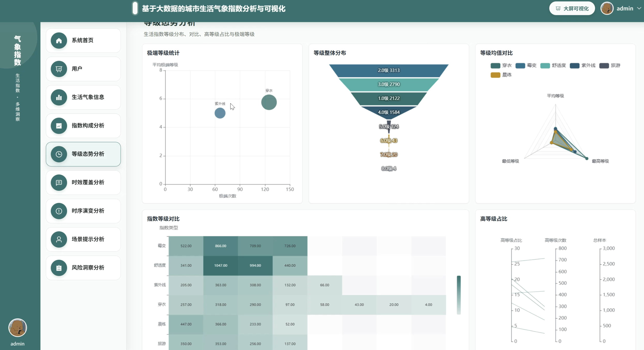Viewport: 644px width, 350px height.
Task: Click the 1.0级 2122 funnel segment
Action: [389, 98]
